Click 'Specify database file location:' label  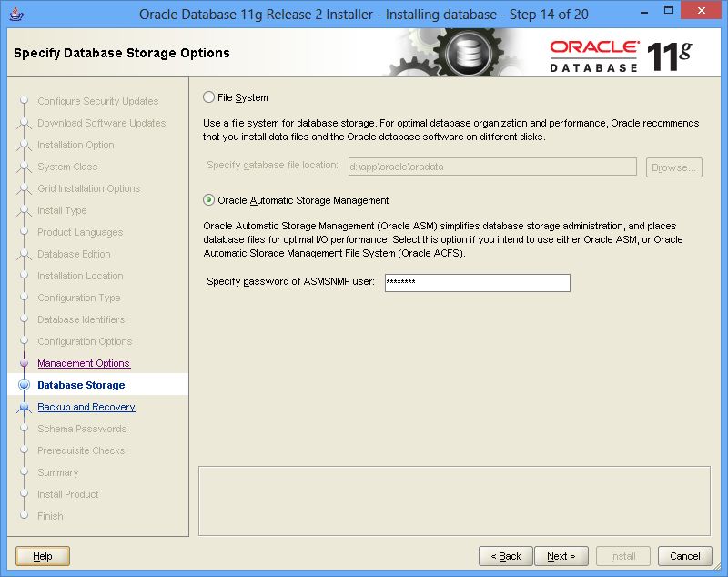[272, 165]
